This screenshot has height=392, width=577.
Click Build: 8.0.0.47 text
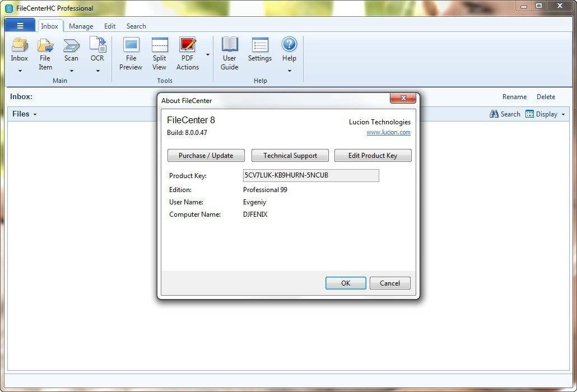coord(187,132)
